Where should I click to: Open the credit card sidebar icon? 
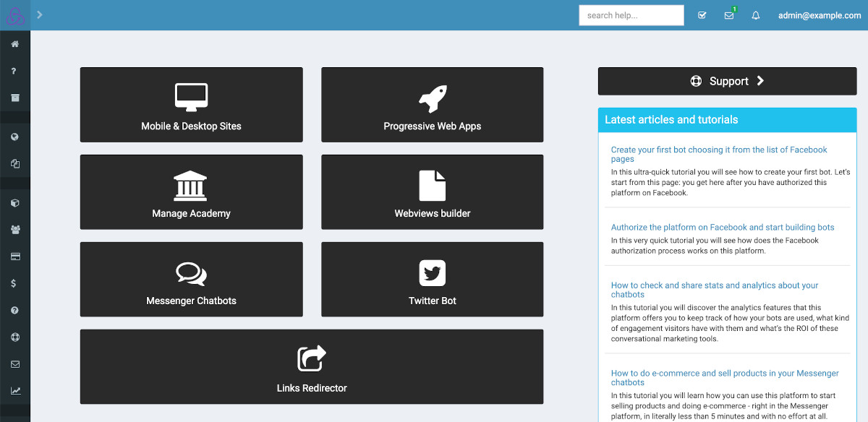14,257
